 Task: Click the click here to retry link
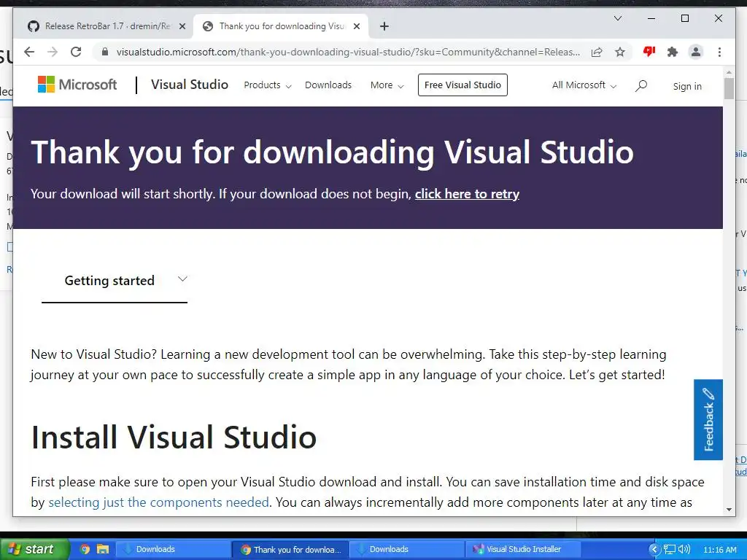[x=467, y=194]
